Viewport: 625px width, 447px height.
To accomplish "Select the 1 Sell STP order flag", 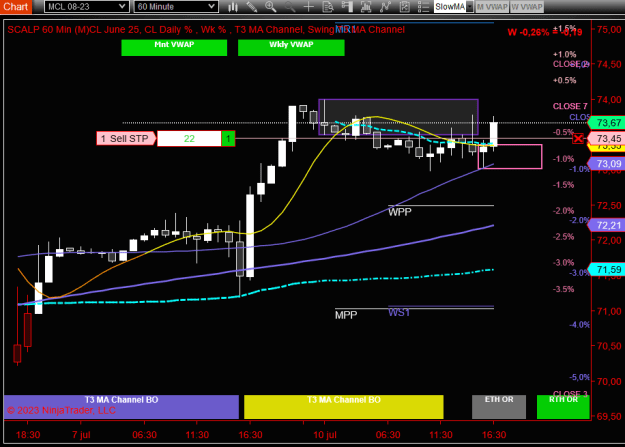I will pos(126,138).
